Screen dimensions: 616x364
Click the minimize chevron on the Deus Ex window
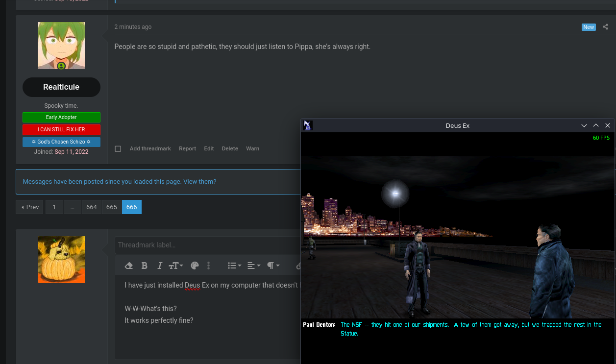[x=584, y=125]
